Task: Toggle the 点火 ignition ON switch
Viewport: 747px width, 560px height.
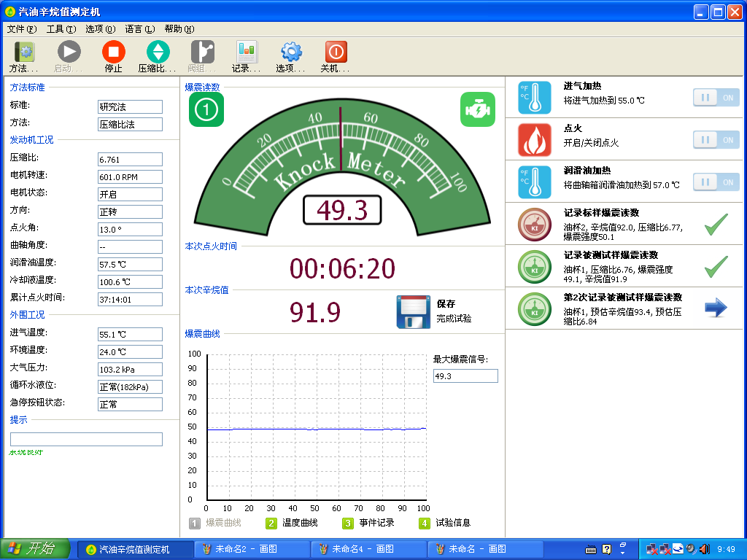Action: coord(716,140)
